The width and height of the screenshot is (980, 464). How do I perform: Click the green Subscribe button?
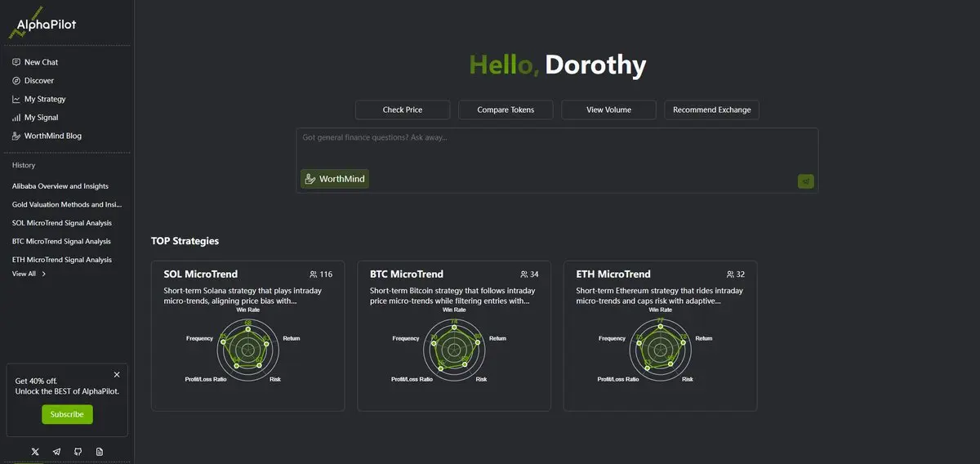click(67, 414)
